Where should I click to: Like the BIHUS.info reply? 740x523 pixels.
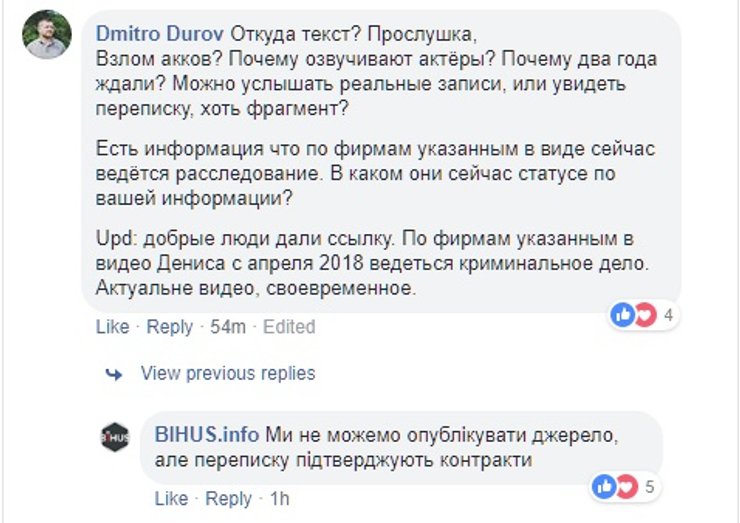click(171, 498)
